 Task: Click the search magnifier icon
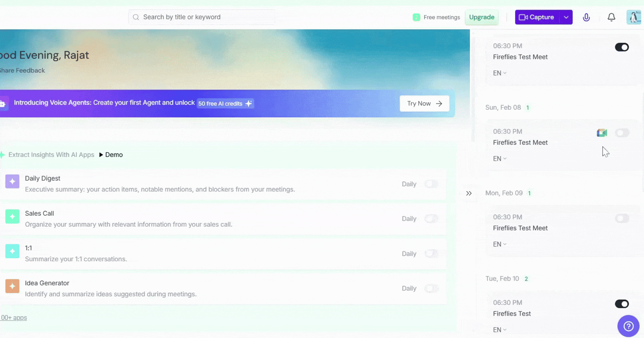pyautogui.click(x=136, y=17)
